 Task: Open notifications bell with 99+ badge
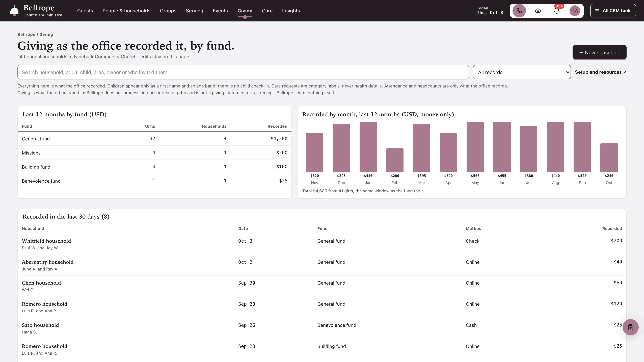coord(556,11)
